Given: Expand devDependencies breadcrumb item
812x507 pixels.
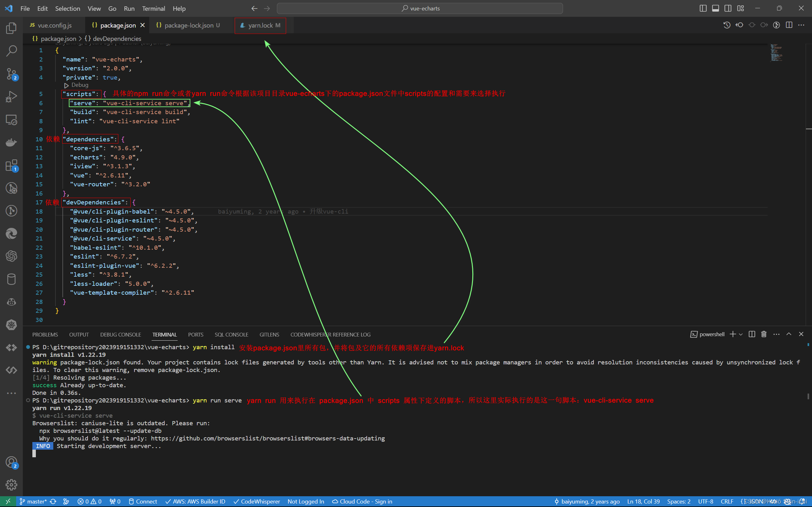Looking at the screenshot, I should [117, 39].
